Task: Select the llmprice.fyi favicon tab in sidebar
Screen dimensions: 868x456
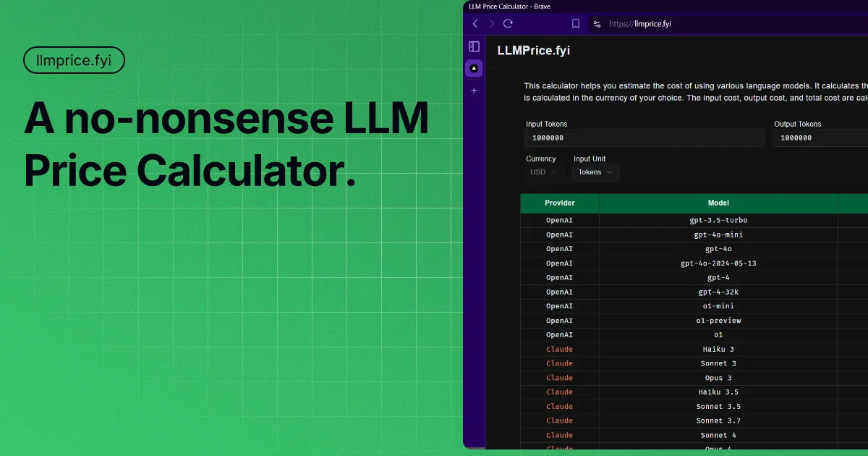Action: pyautogui.click(x=474, y=67)
